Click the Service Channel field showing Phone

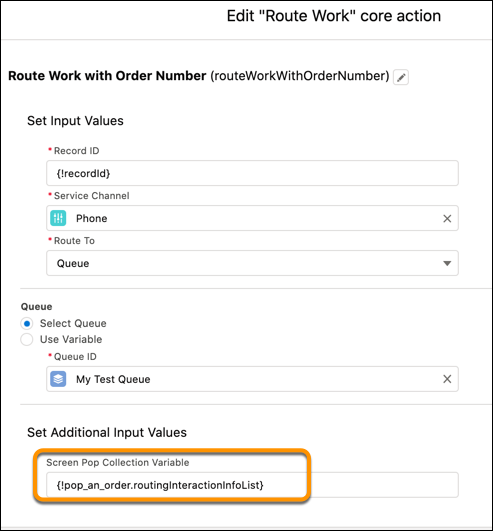252,218
